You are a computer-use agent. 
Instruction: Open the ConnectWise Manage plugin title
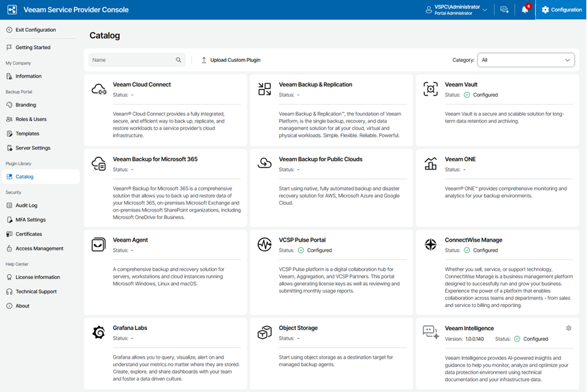coord(473,240)
